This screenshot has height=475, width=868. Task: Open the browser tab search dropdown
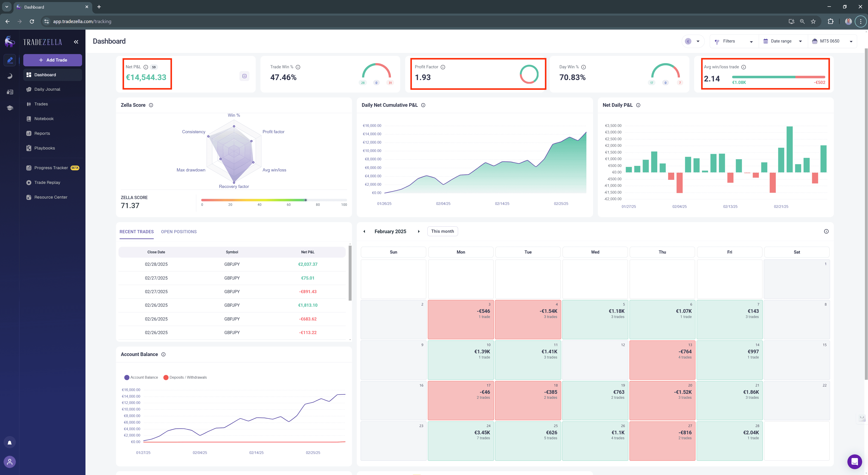pyautogui.click(x=6, y=7)
